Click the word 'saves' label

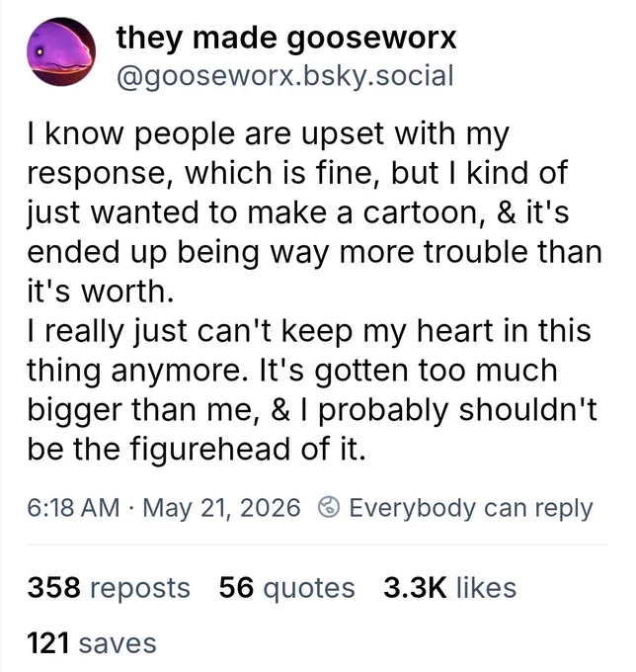pos(118,644)
